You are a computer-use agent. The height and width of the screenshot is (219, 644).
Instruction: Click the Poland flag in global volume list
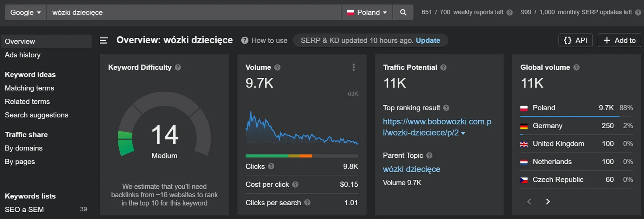[524, 108]
